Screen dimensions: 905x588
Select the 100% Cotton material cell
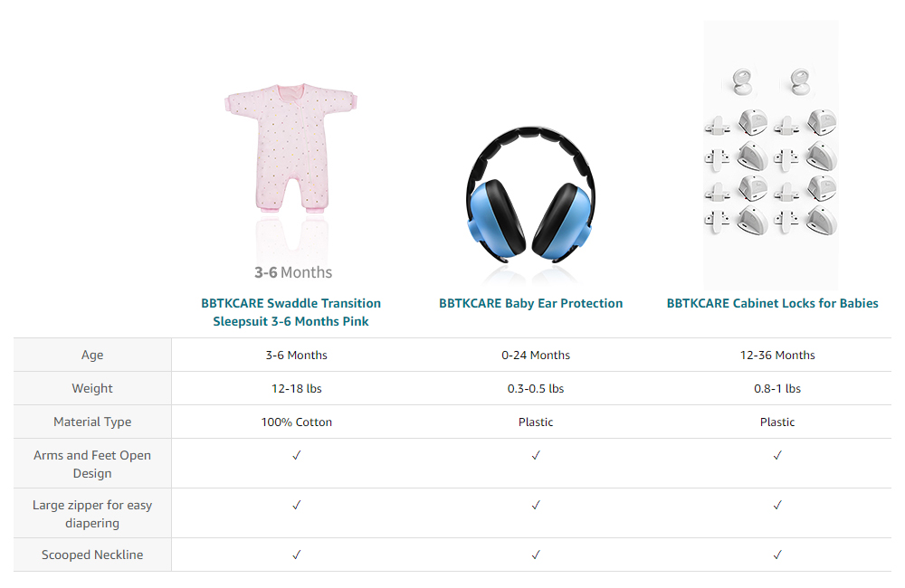(x=297, y=422)
